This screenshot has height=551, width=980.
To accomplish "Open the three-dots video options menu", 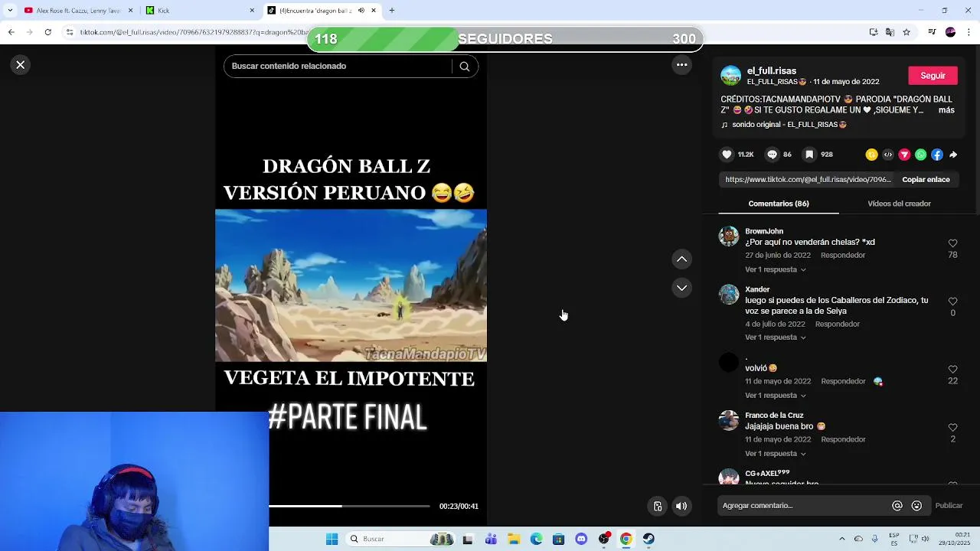I will [681, 65].
